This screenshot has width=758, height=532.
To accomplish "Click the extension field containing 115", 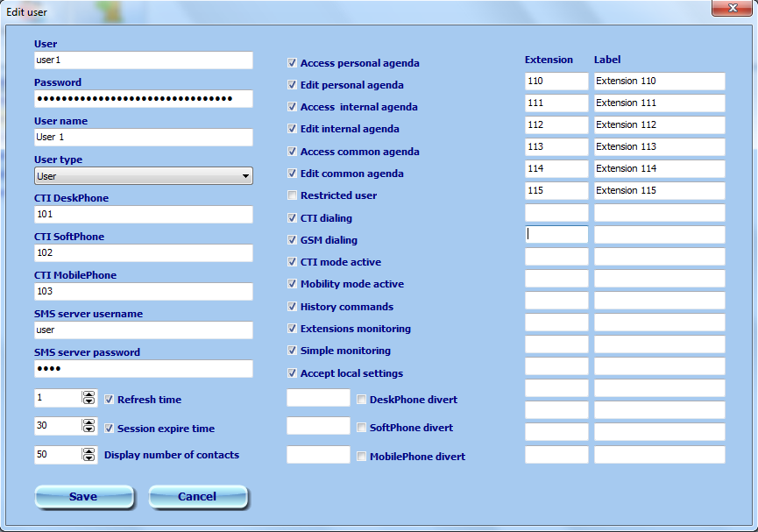I will pos(556,191).
